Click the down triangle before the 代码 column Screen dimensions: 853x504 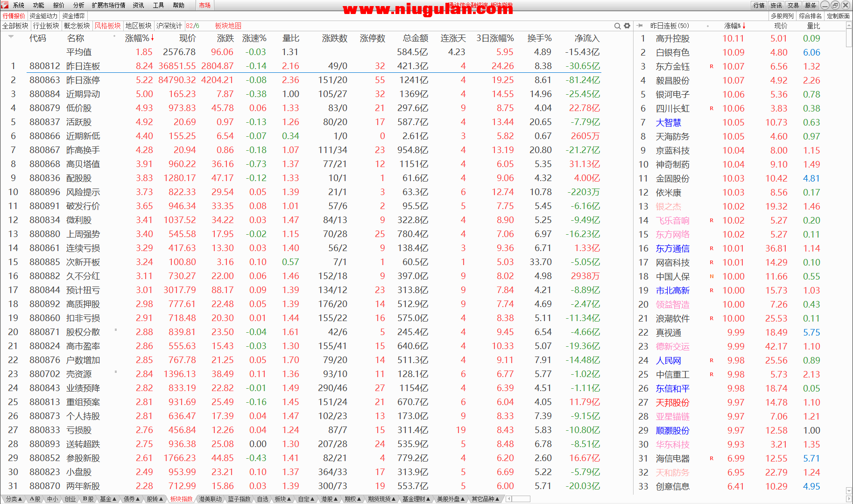(11, 36)
